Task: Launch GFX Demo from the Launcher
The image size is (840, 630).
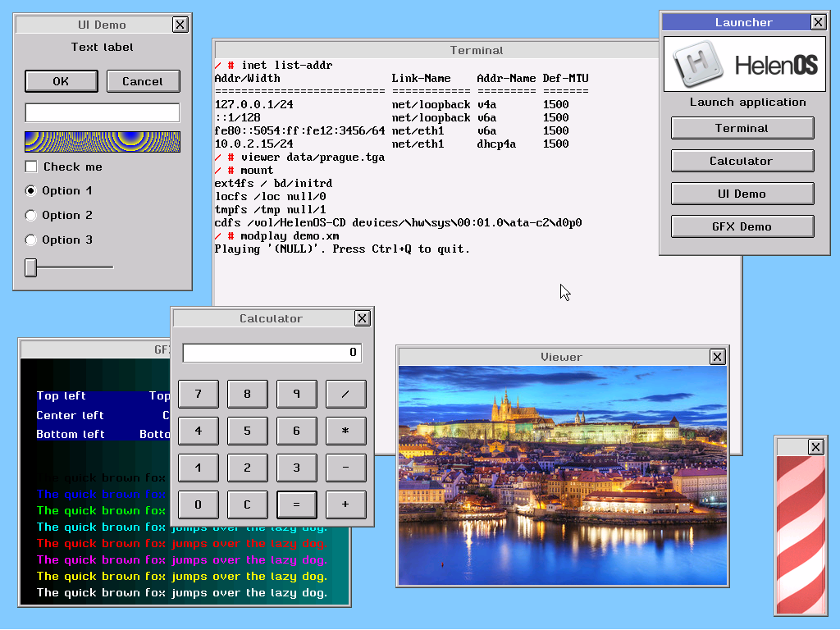Action: click(742, 226)
